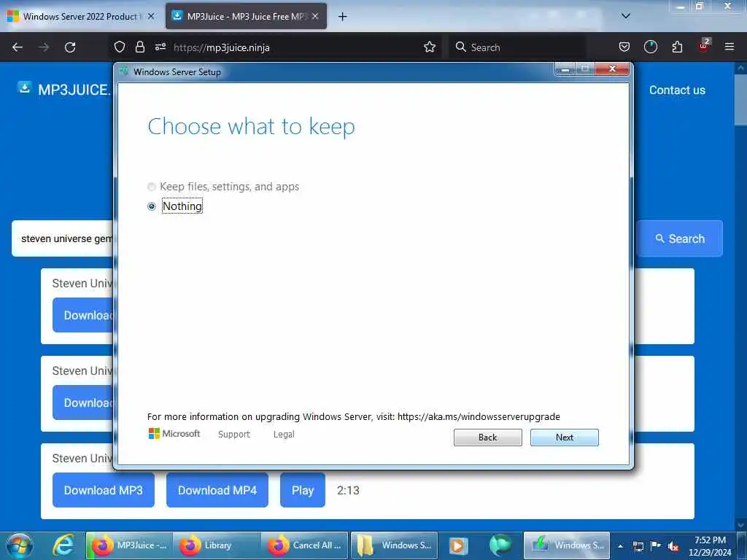Close the Windows Server 2022 Product tab
The image size is (747, 560).
pyautogui.click(x=151, y=16)
